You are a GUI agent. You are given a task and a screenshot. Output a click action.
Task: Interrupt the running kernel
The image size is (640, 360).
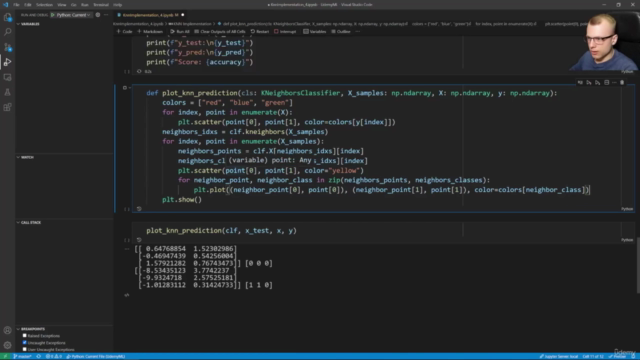[285, 31]
